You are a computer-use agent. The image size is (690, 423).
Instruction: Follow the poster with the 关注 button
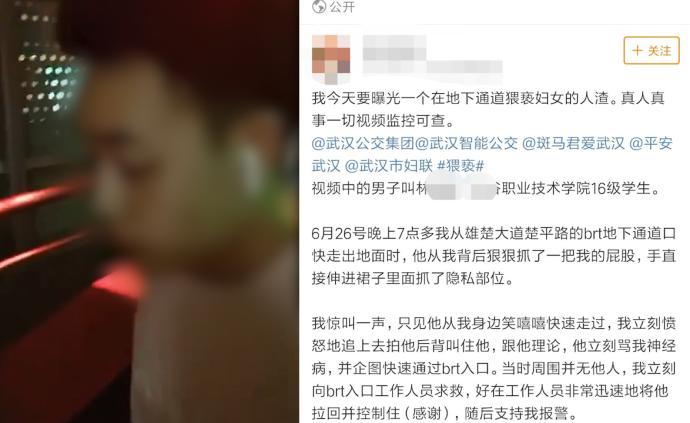(x=651, y=50)
